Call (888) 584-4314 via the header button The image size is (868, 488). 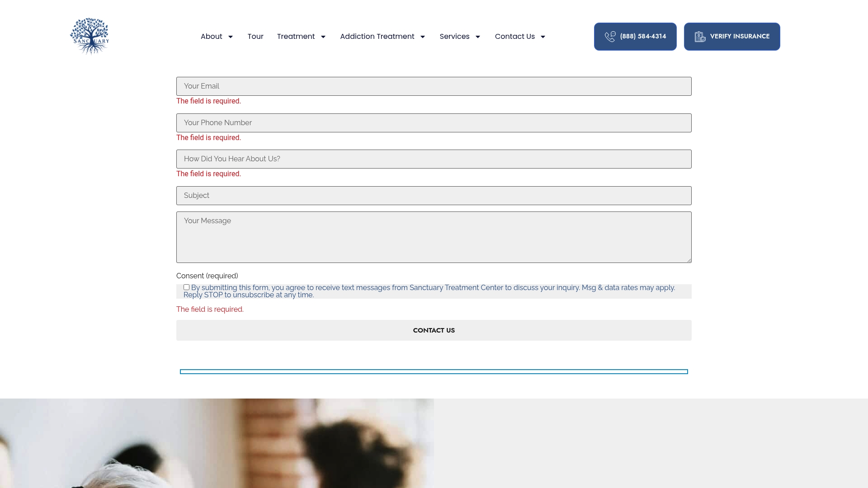pyautogui.click(x=635, y=37)
